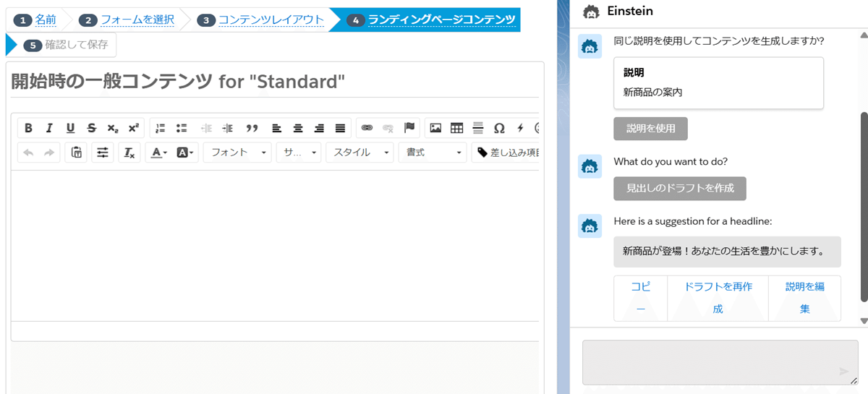Click the insert link icon
This screenshot has width=868, height=394.
click(367, 128)
